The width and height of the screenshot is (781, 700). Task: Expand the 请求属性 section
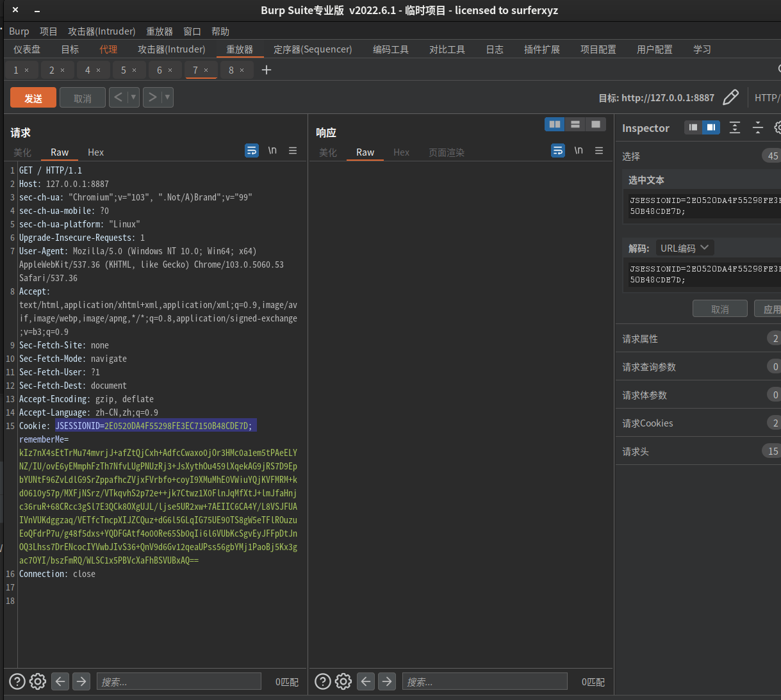(698, 339)
